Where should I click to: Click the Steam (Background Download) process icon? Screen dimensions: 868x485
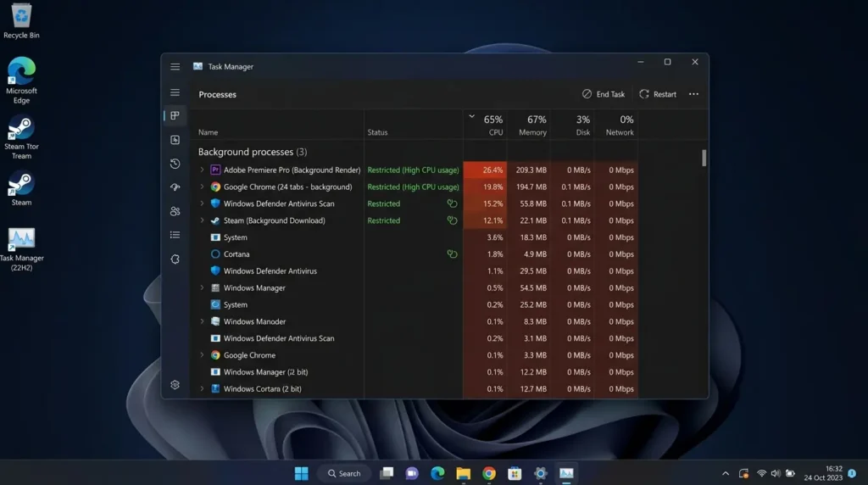click(x=215, y=220)
